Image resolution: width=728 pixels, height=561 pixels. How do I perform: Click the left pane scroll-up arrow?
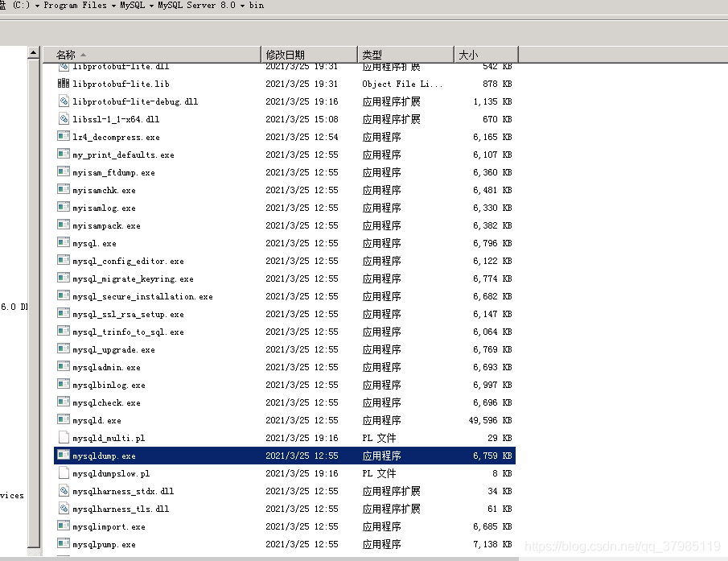coord(34,52)
